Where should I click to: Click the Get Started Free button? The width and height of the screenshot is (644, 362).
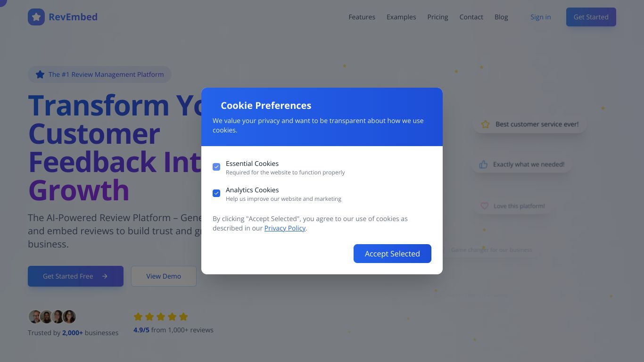tap(75, 276)
